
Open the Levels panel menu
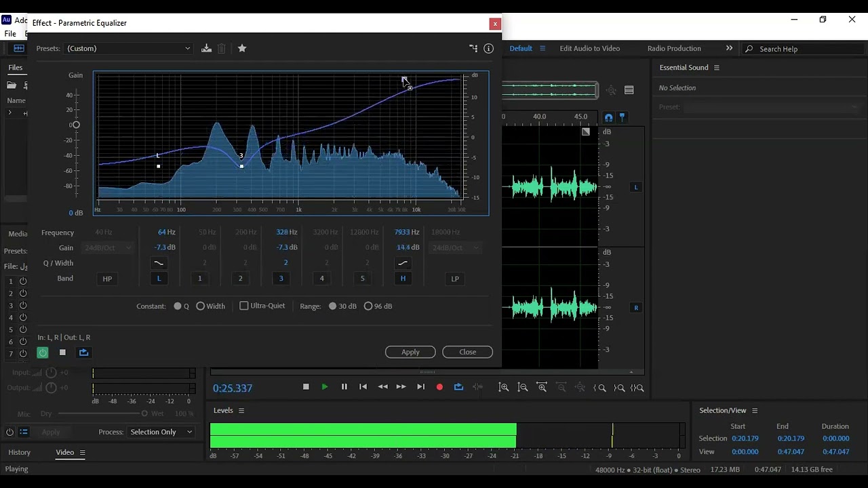[x=241, y=411]
